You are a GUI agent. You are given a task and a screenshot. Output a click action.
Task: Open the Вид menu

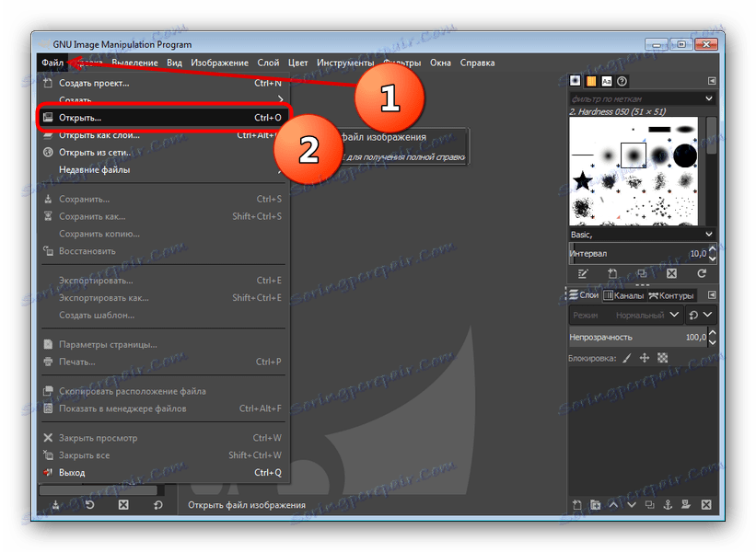point(175,63)
